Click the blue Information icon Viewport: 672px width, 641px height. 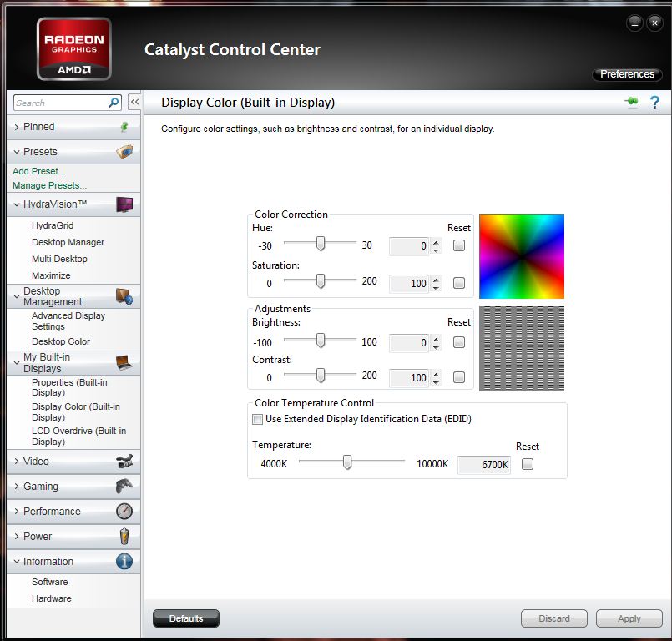click(x=124, y=561)
